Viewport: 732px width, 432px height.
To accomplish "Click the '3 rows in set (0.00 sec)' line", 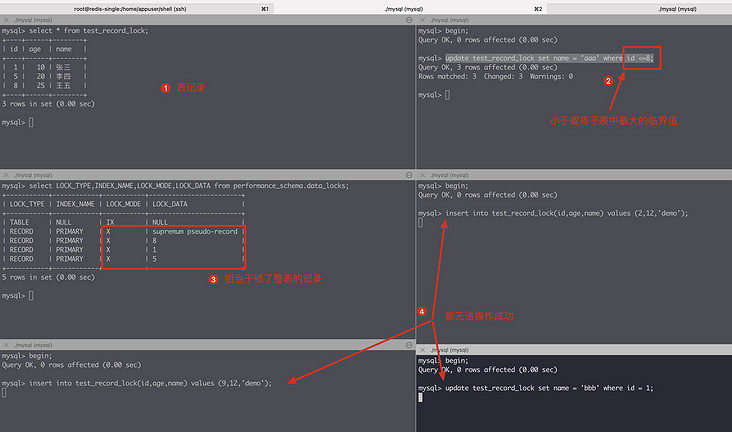I will (x=48, y=104).
